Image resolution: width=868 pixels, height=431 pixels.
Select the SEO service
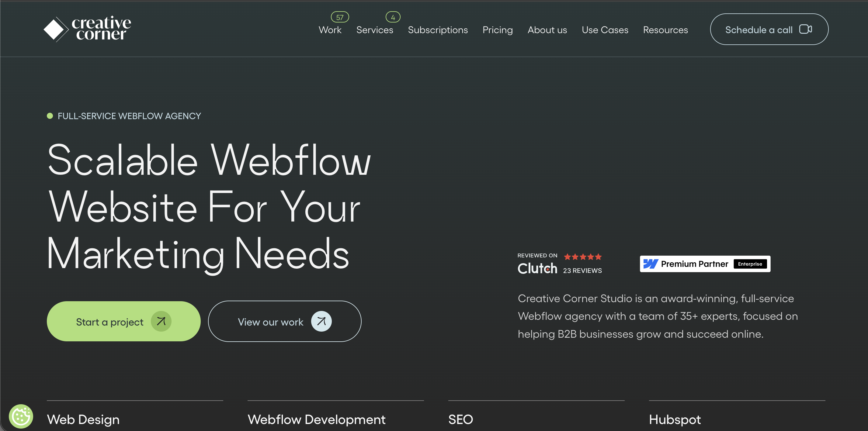tap(461, 419)
